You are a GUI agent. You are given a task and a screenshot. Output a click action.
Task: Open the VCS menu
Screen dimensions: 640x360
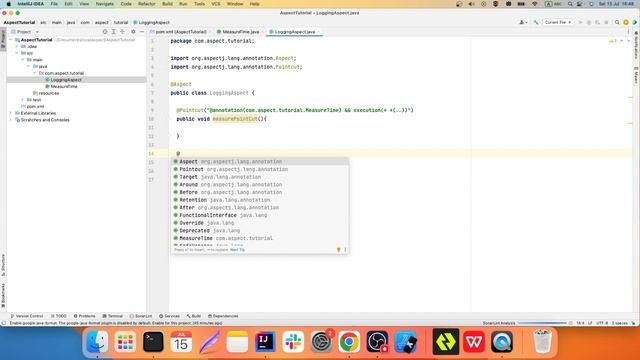(216, 4)
